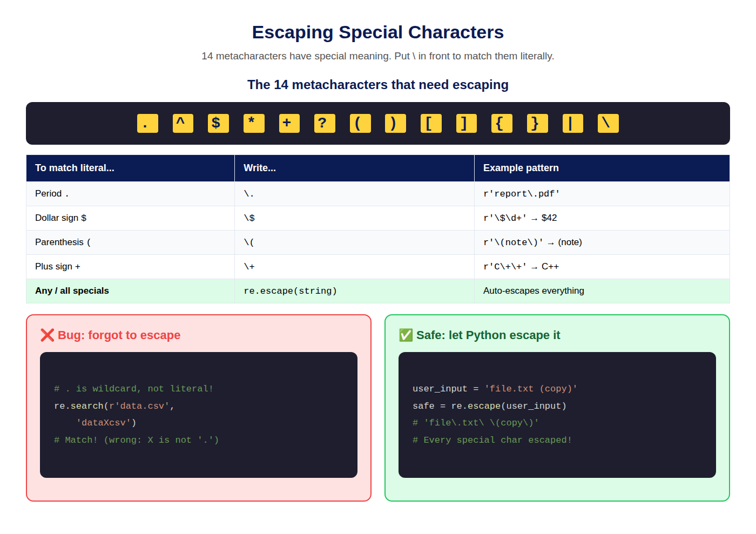Select the dollar sign $ tile
The image size is (756, 534).
pos(218,123)
